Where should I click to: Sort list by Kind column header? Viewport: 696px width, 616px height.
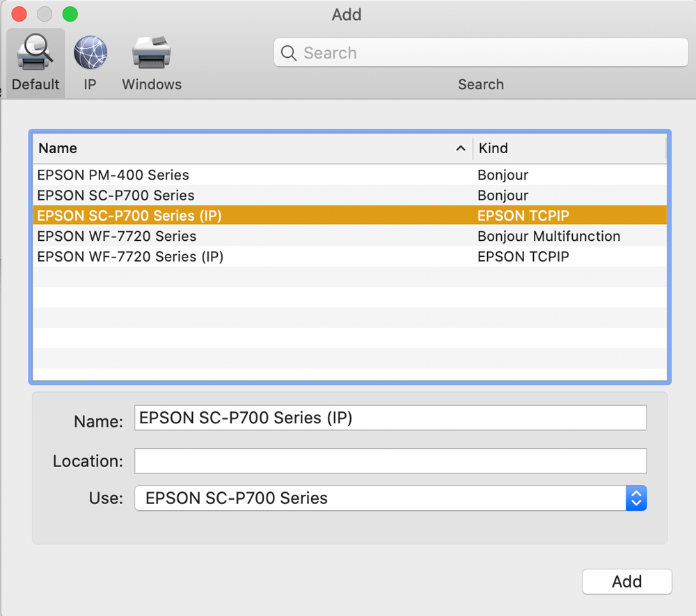567,148
